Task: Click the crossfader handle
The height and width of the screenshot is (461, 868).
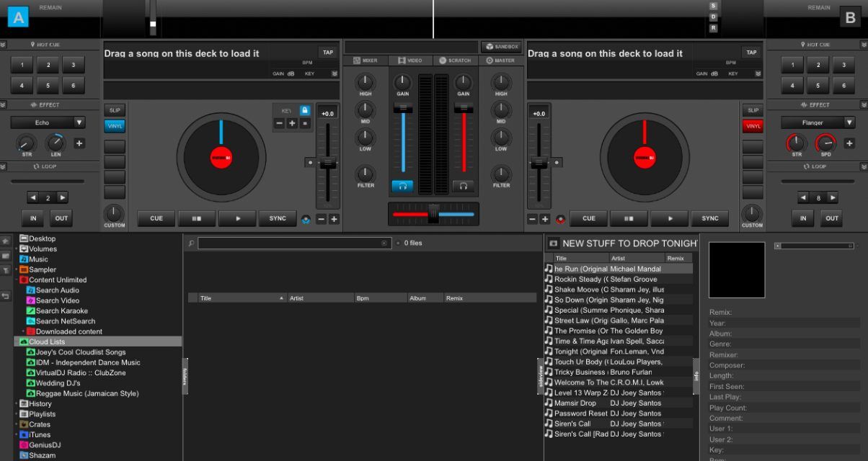Action: pyautogui.click(x=433, y=213)
